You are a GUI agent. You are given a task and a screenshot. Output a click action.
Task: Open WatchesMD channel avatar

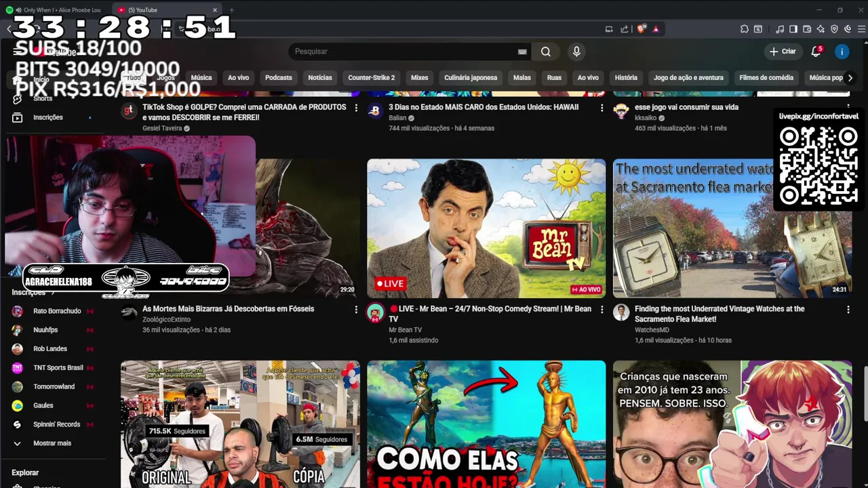pyautogui.click(x=621, y=312)
